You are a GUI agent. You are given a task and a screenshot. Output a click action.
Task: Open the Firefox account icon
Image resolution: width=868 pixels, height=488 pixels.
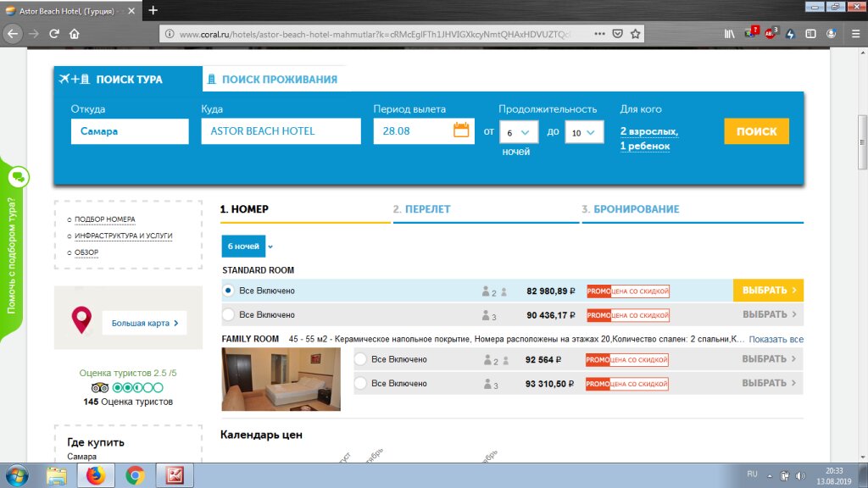tap(831, 34)
